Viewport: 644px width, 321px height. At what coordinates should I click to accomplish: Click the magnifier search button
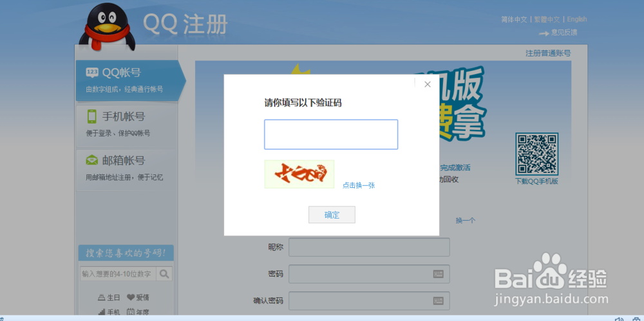pyautogui.click(x=164, y=274)
